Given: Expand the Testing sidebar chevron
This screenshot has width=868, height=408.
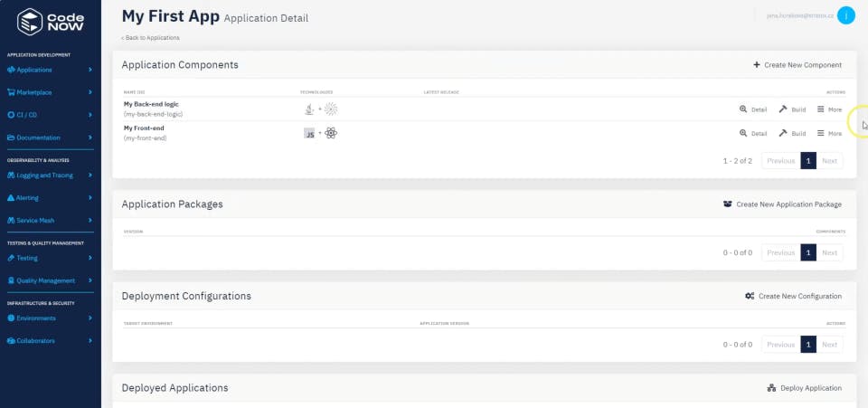Looking at the screenshot, I should coord(90,258).
